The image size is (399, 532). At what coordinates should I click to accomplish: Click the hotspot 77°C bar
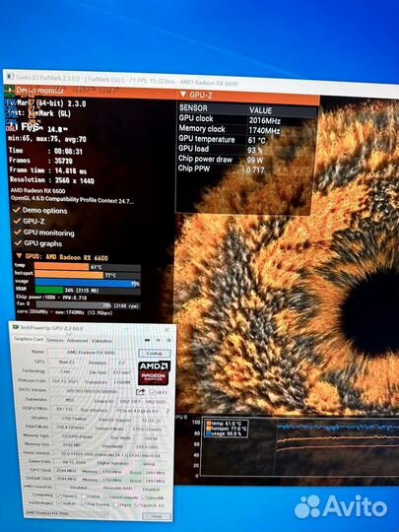click(x=88, y=275)
